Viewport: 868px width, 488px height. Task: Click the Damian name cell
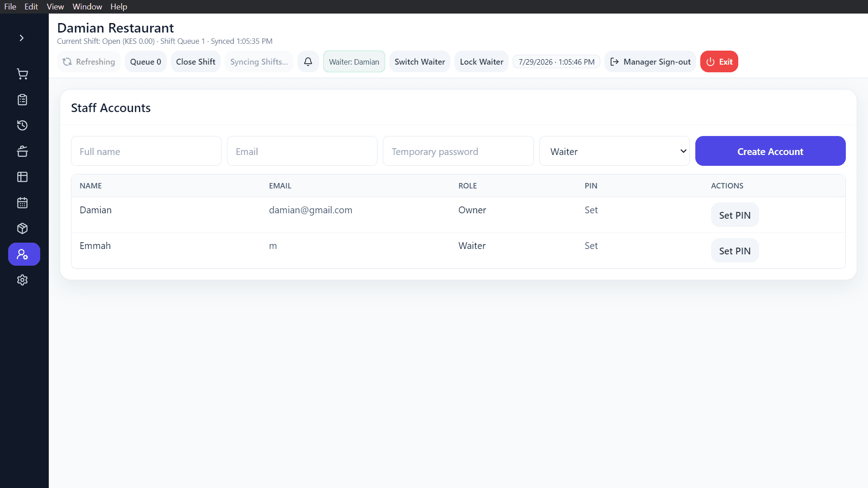pyautogui.click(x=95, y=210)
